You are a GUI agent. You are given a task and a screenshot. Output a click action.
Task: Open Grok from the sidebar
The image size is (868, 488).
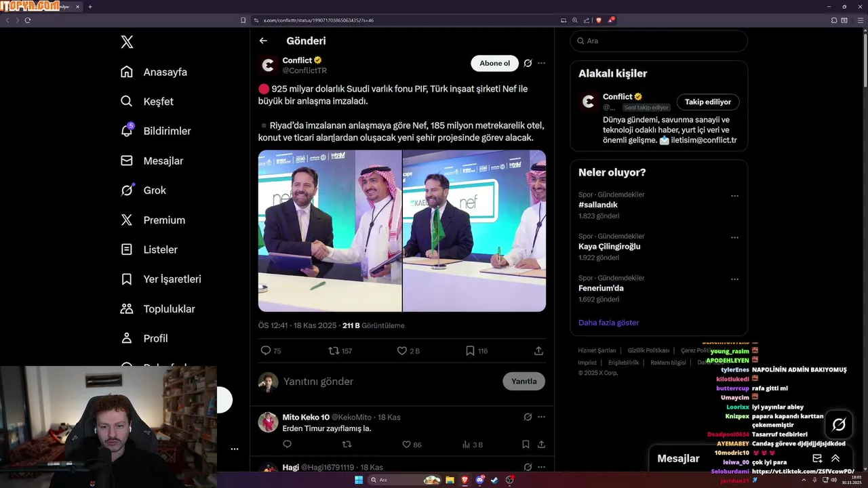click(143, 190)
